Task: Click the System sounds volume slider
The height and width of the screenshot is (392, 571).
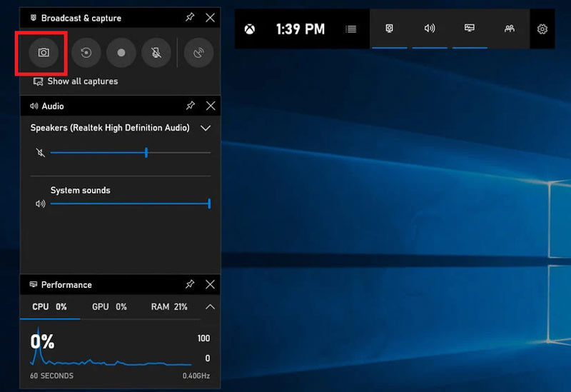Action: point(131,203)
